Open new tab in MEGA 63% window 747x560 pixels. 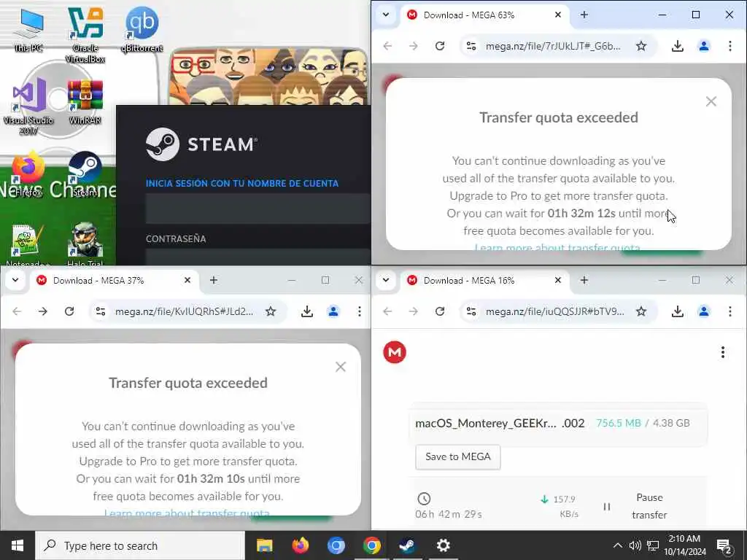(x=584, y=15)
